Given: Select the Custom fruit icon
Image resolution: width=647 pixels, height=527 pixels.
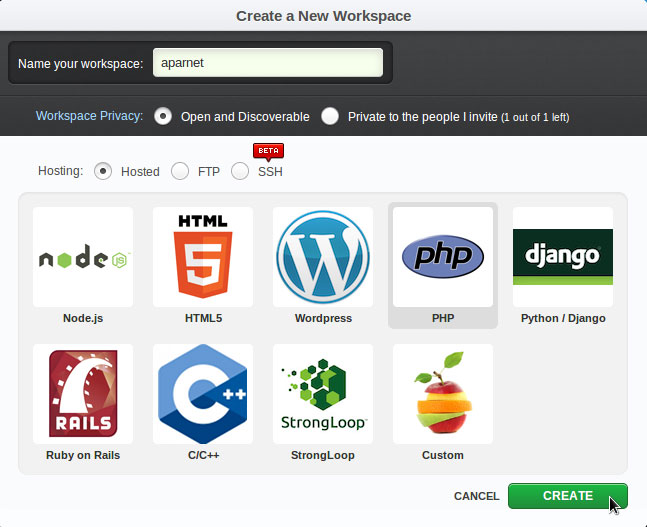Looking at the screenshot, I should tap(443, 394).
